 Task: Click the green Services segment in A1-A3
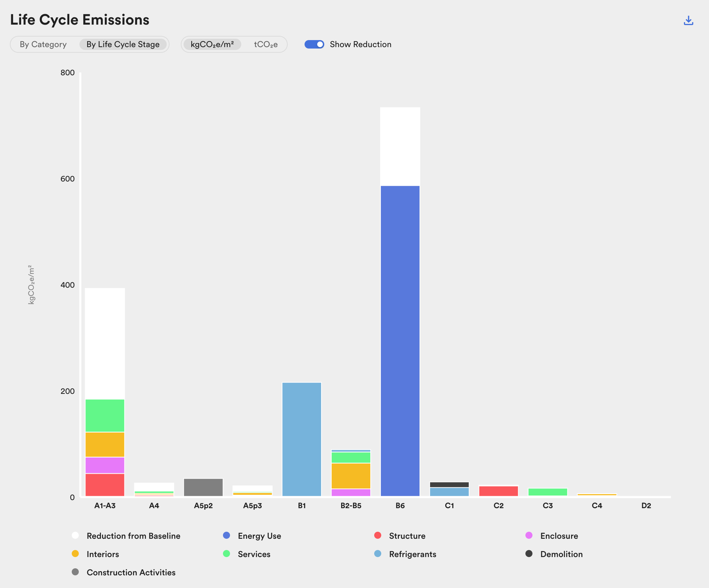click(105, 415)
